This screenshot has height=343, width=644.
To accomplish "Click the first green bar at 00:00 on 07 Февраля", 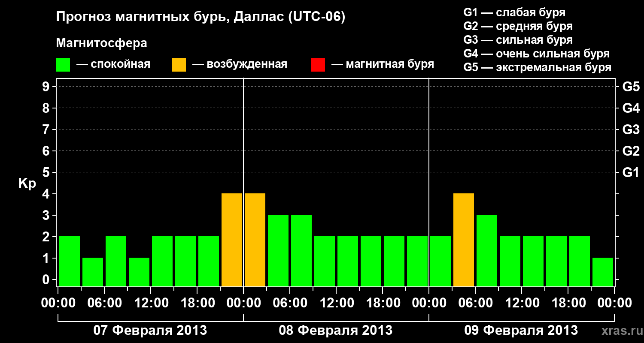I will click(x=70, y=261).
